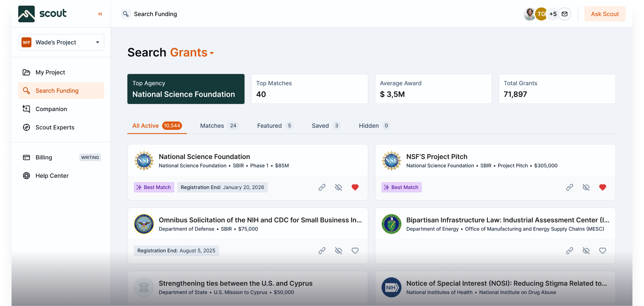Click the Search Funding search field

coord(155,14)
